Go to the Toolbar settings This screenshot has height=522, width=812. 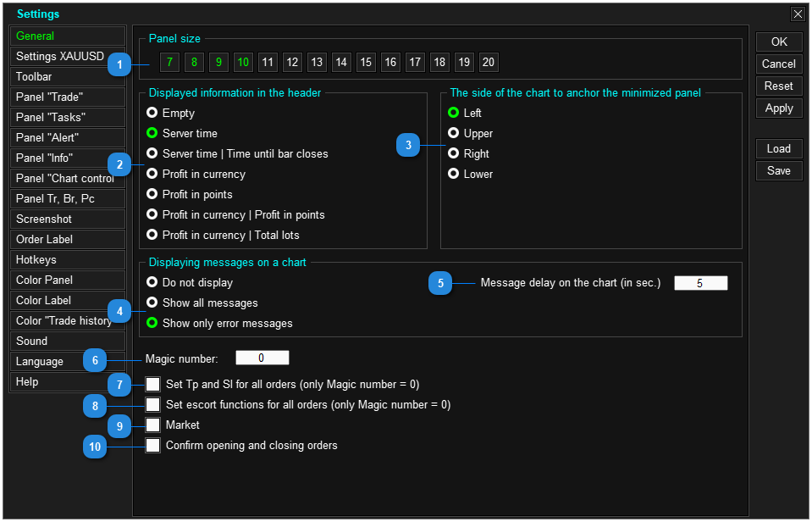(x=68, y=77)
